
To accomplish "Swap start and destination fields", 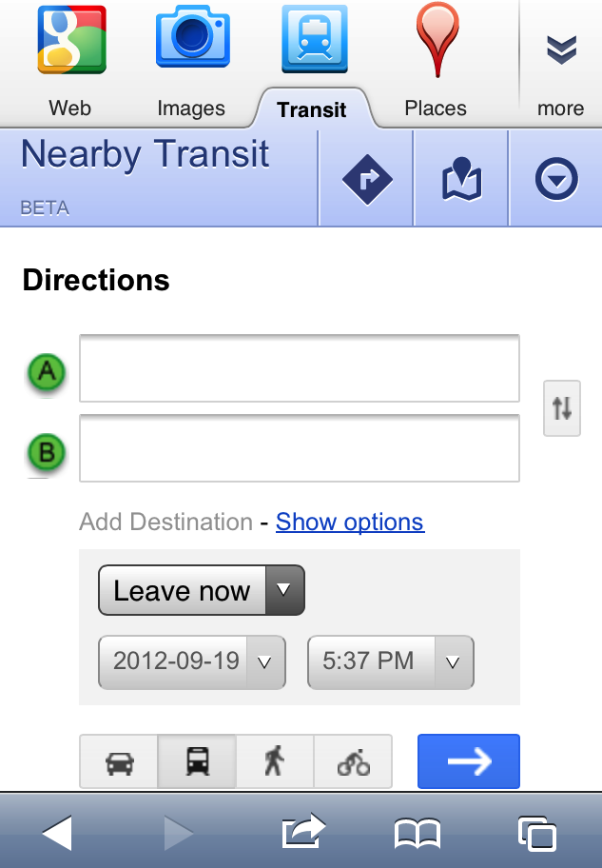I will pyautogui.click(x=561, y=408).
